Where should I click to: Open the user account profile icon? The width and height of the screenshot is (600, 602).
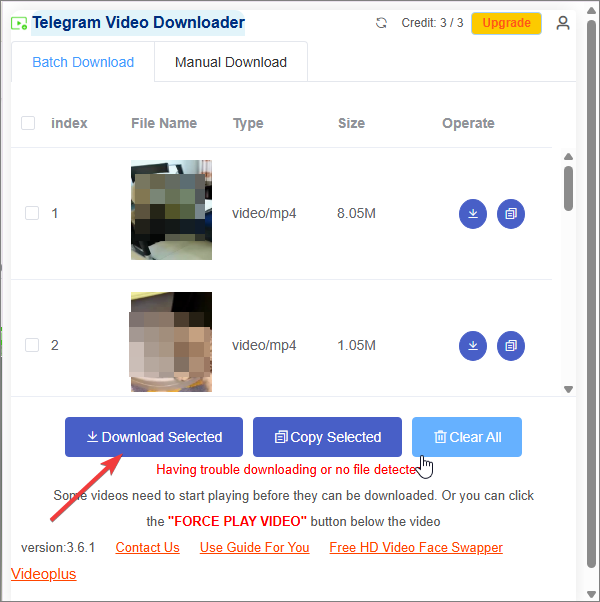(563, 23)
